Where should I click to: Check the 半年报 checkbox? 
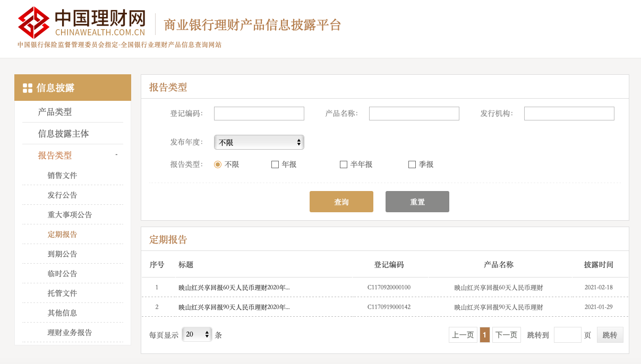tap(344, 164)
